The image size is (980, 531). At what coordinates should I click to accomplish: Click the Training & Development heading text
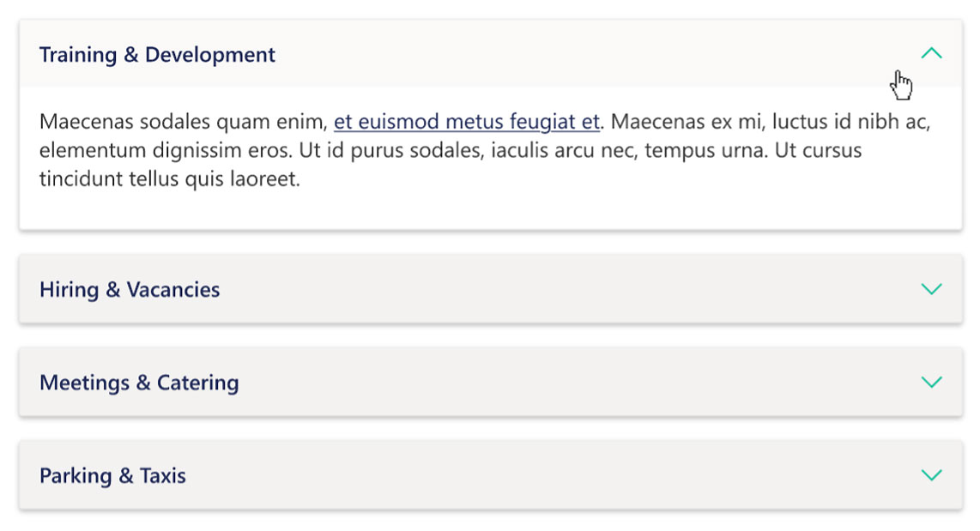coord(157,55)
